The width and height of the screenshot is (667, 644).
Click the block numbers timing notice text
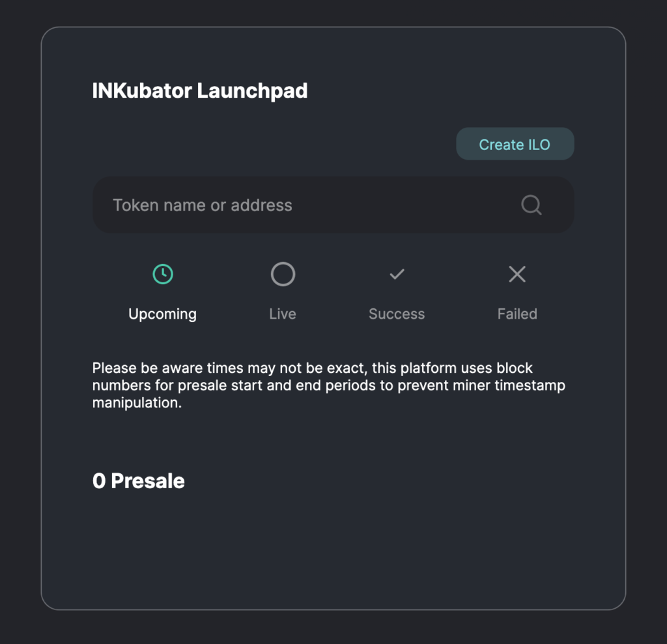(x=329, y=385)
